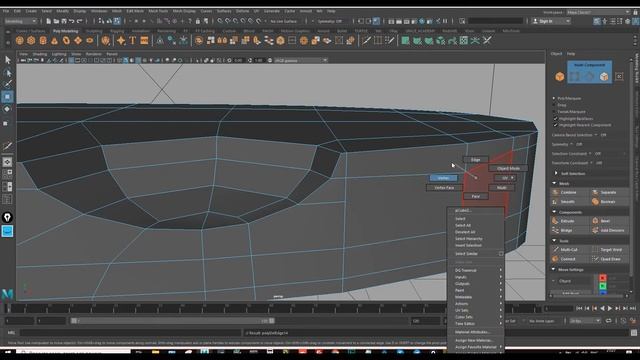The height and width of the screenshot is (360, 640).
Task: Click the green UV editor shelf icon
Action: coord(464,40)
